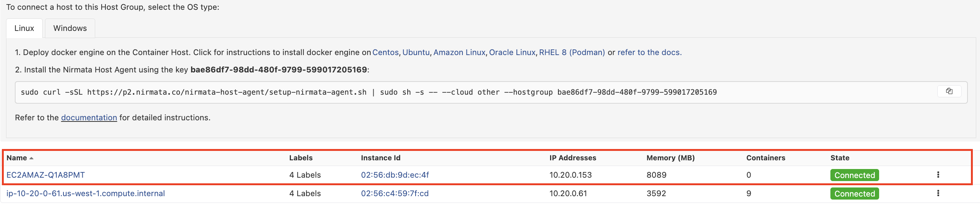980x212 pixels.
Task: Open the documentation link
Action: [x=89, y=118]
